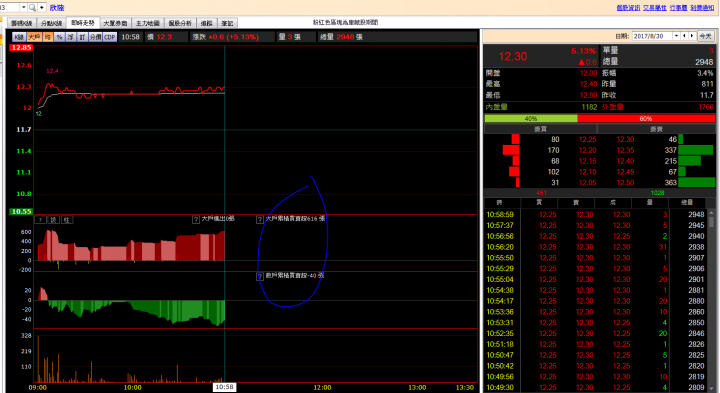Click the 12.85 upper limit price label

pyautogui.click(x=21, y=47)
